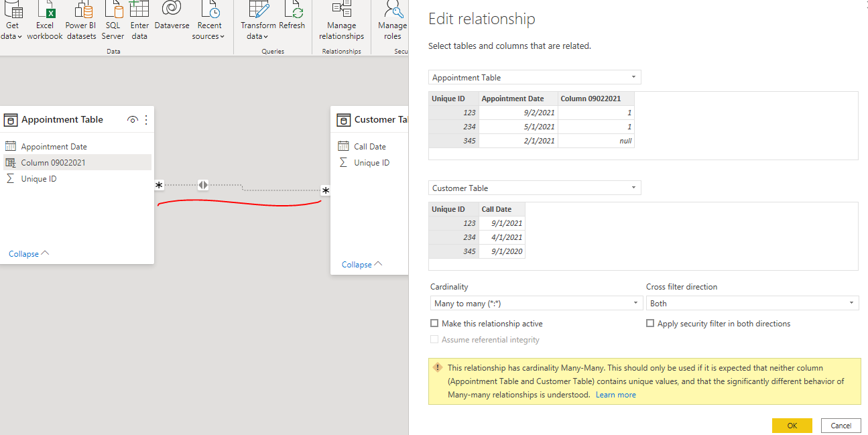Open the Cardinality dropdown
868x435 pixels.
point(536,304)
